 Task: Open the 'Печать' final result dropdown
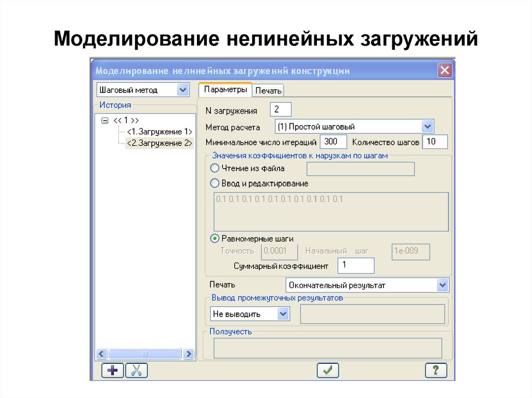point(442,285)
